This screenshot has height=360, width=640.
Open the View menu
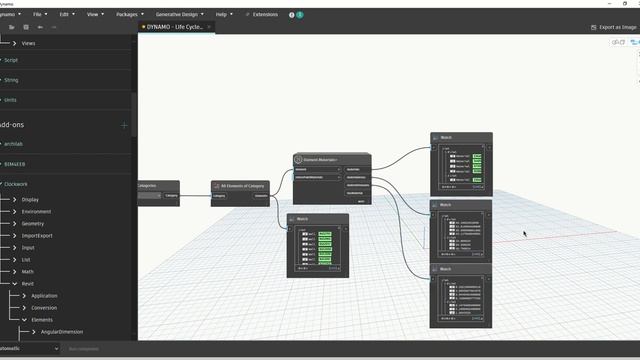click(95, 14)
